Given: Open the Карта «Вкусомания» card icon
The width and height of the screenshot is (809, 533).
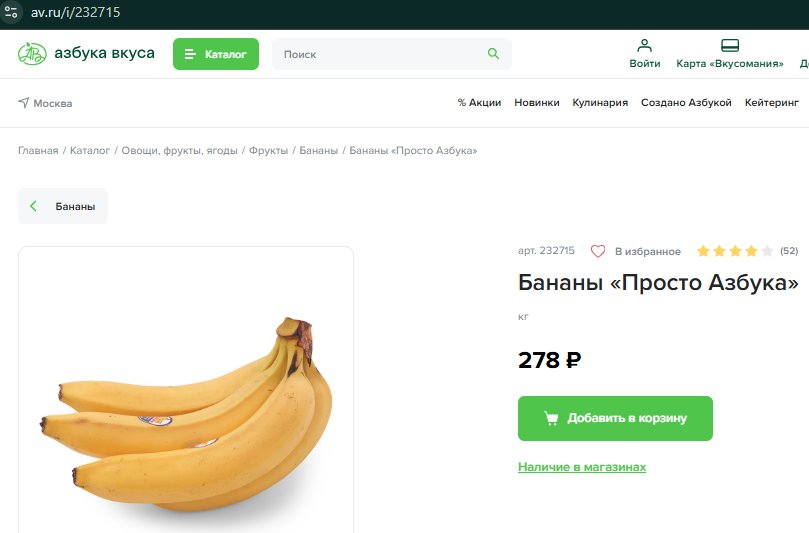Looking at the screenshot, I should 730,45.
